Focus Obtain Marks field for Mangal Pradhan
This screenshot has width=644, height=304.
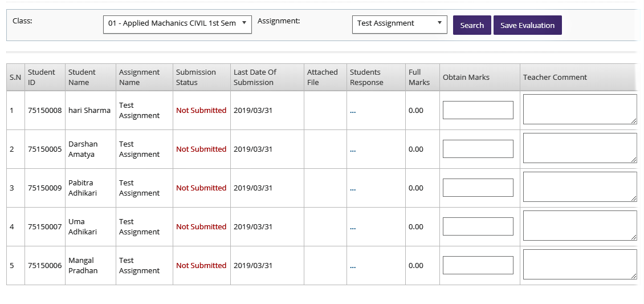[x=478, y=265]
